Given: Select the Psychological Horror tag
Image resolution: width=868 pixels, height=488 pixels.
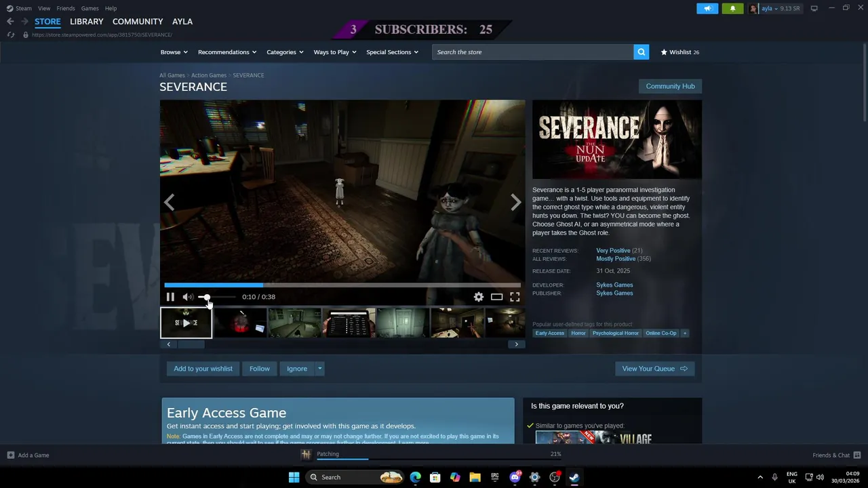Looking at the screenshot, I should pos(615,333).
